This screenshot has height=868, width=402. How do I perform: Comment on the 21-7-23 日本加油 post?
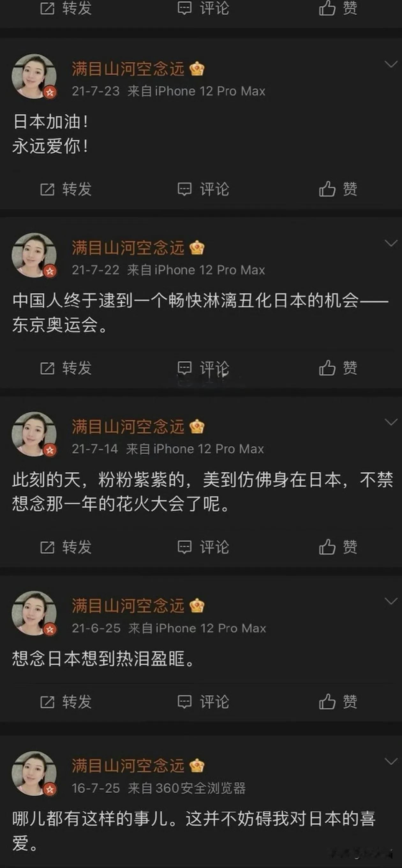pos(203,189)
